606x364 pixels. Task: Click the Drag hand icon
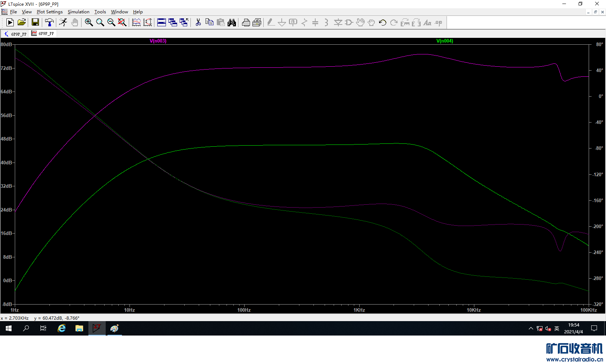[x=372, y=22]
